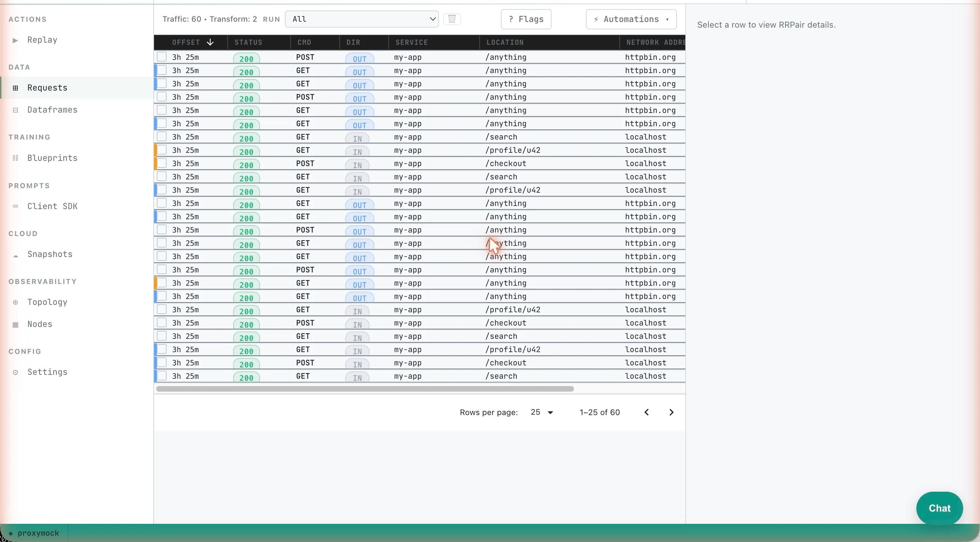Open the Flags help button

(526, 19)
